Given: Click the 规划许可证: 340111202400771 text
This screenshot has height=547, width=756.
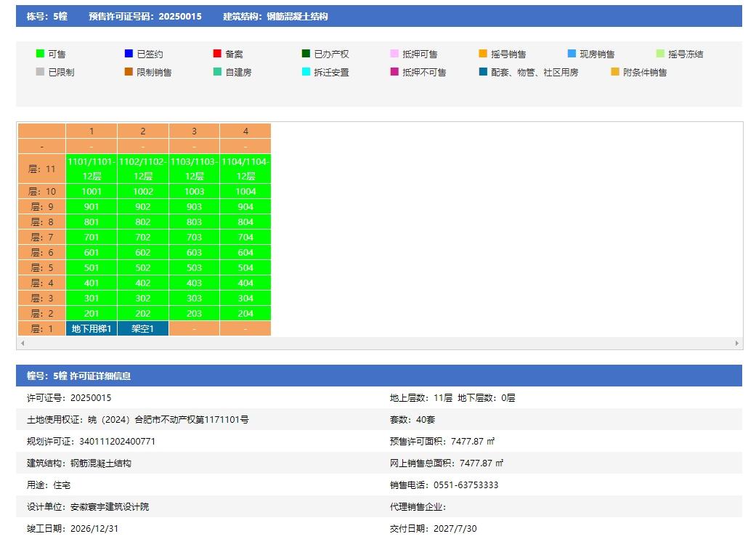Looking at the screenshot, I should [91, 442].
